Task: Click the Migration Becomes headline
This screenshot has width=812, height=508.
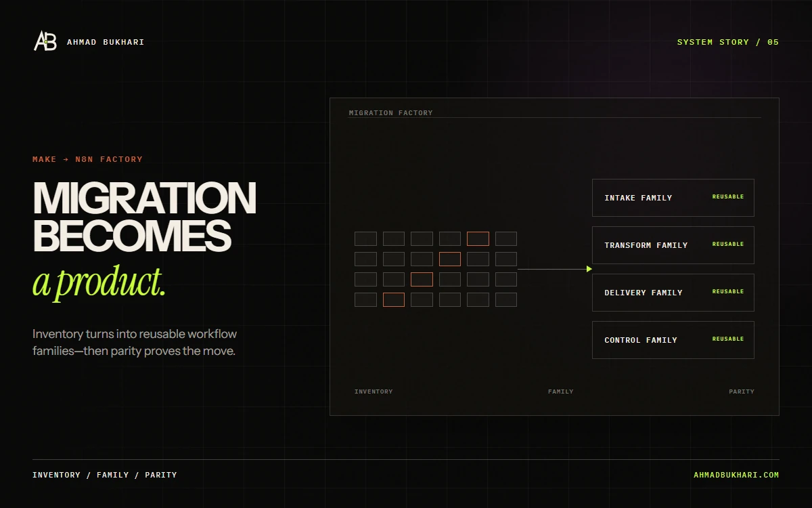Action: coord(144,217)
